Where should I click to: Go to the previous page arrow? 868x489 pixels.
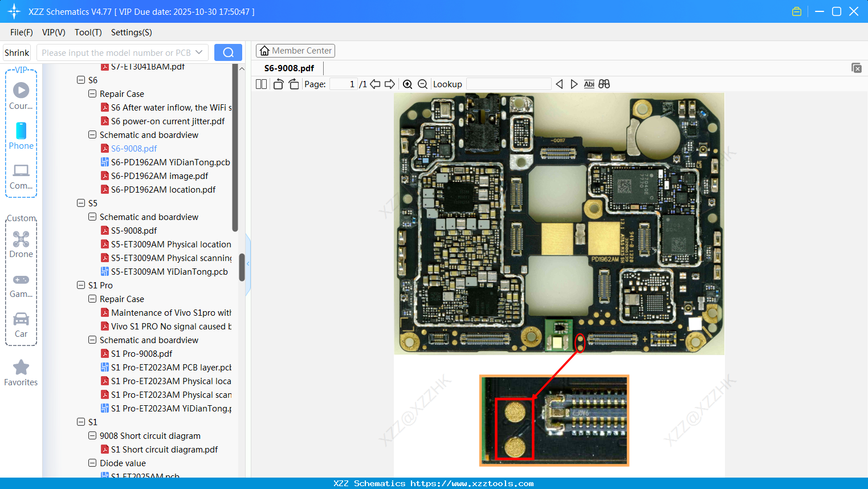[x=375, y=84]
